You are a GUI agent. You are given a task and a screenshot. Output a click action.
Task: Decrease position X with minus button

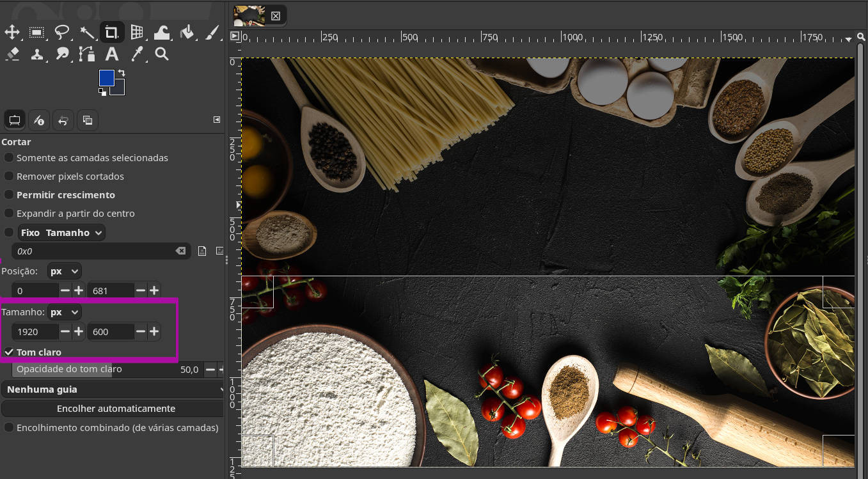66,290
